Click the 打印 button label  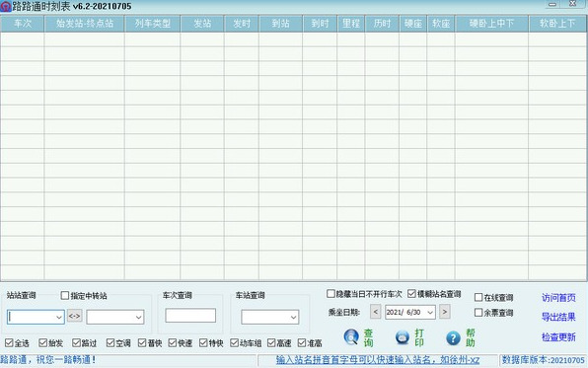419,337
